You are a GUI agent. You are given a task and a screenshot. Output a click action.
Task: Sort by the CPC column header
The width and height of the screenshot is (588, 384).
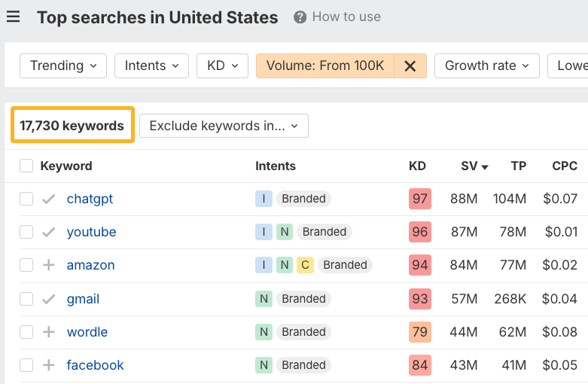click(x=565, y=166)
